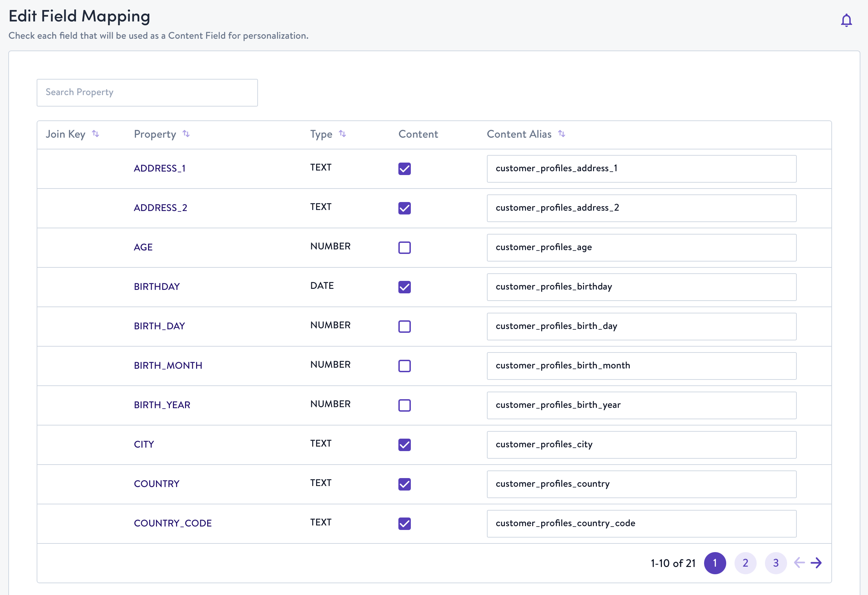Click the Type column sort icon
868x595 pixels.
pos(342,134)
